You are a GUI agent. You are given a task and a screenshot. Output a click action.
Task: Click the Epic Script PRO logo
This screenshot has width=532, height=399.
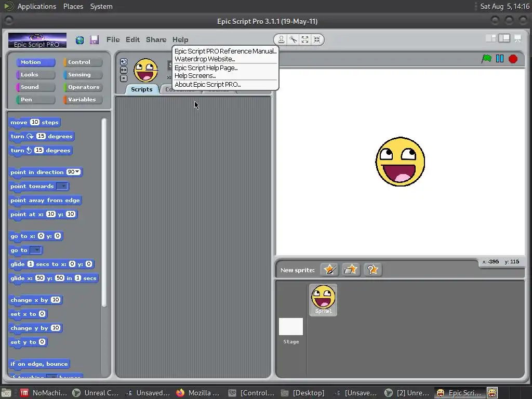click(x=37, y=41)
